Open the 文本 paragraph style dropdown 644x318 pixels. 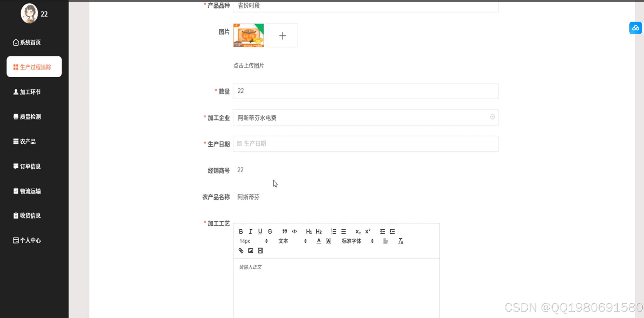pos(283,241)
